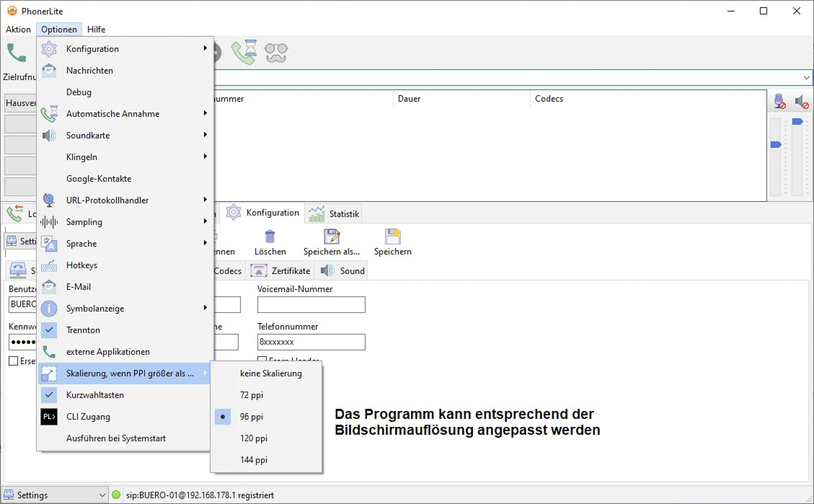Expand the URL-Protokollhandler submenu arrow
The image size is (814, 504).
(x=205, y=199)
